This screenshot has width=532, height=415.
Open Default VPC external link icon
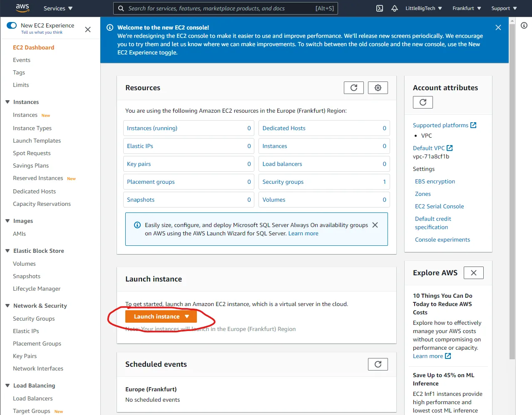click(x=450, y=148)
